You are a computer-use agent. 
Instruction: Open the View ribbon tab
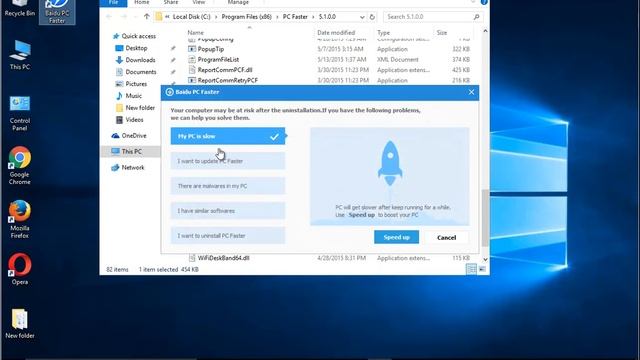click(198, 2)
